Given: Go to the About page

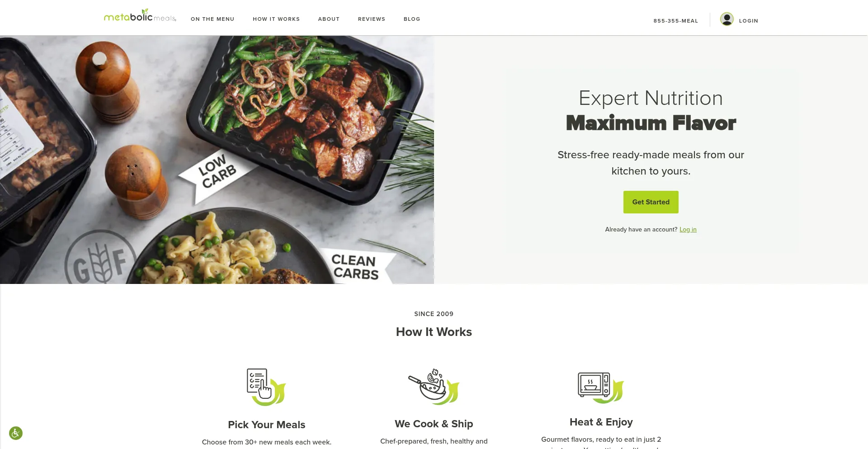Looking at the screenshot, I should click(x=329, y=19).
